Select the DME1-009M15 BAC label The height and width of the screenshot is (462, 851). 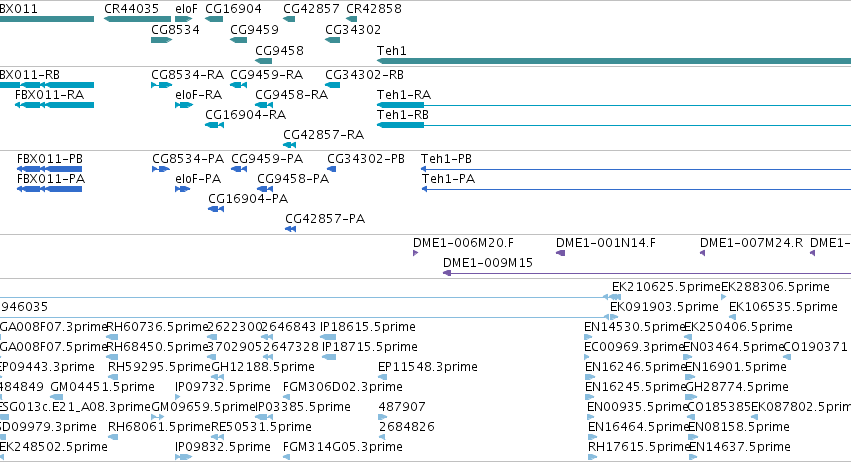click(488, 263)
